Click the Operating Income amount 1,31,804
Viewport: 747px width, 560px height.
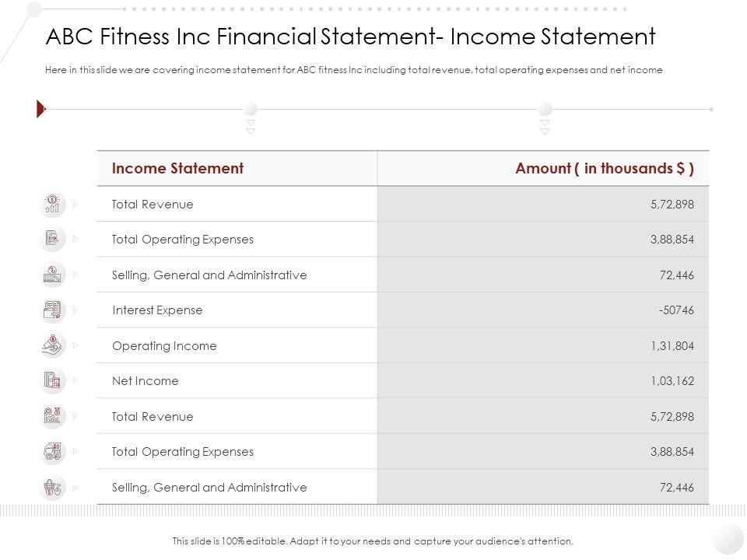tap(672, 346)
